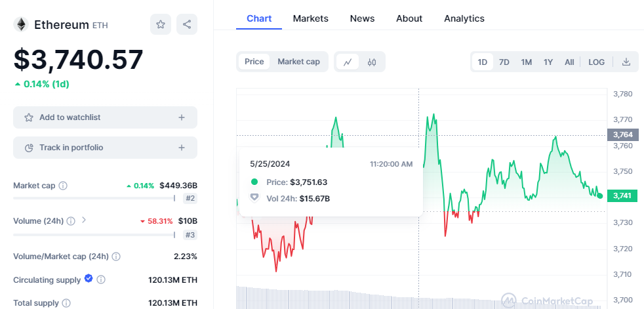Click the 58.31% volume change value
This screenshot has height=309, width=644.
coord(157,221)
